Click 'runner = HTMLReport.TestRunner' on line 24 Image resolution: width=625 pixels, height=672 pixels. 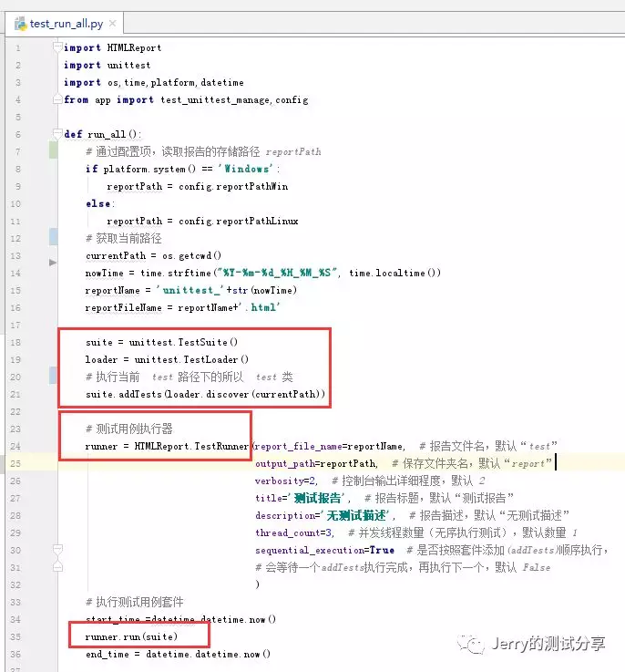coord(167,446)
